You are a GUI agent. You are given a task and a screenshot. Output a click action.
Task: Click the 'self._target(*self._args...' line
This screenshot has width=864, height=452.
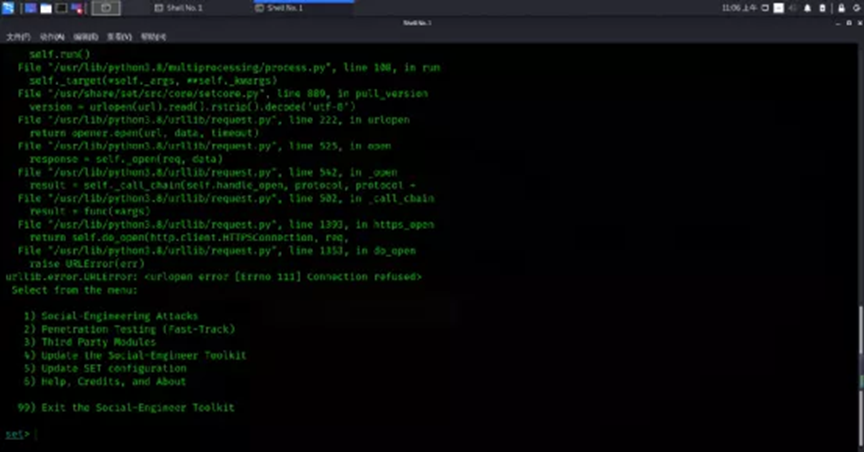coord(153,80)
